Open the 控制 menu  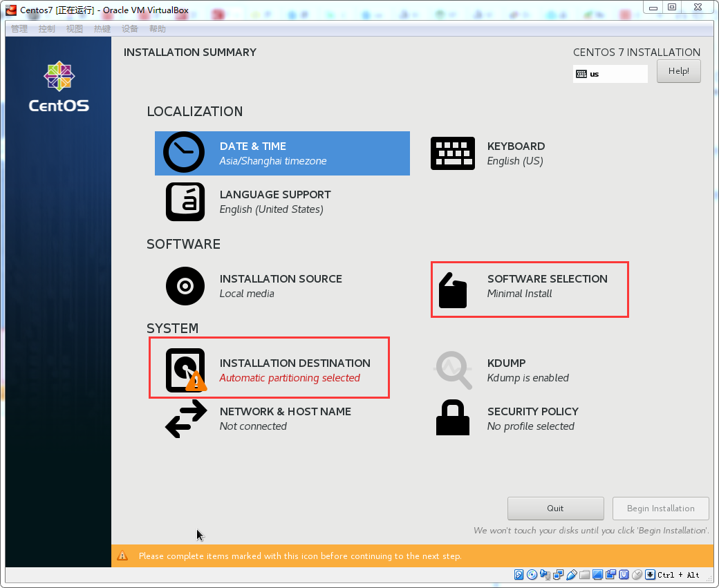coord(46,28)
